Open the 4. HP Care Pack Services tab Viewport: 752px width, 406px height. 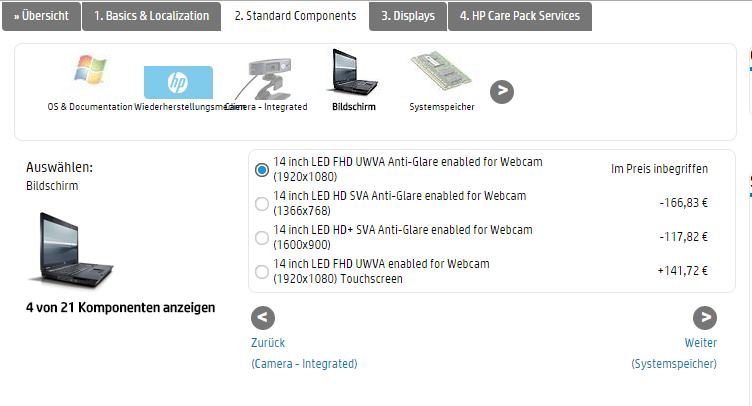click(520, 16)
